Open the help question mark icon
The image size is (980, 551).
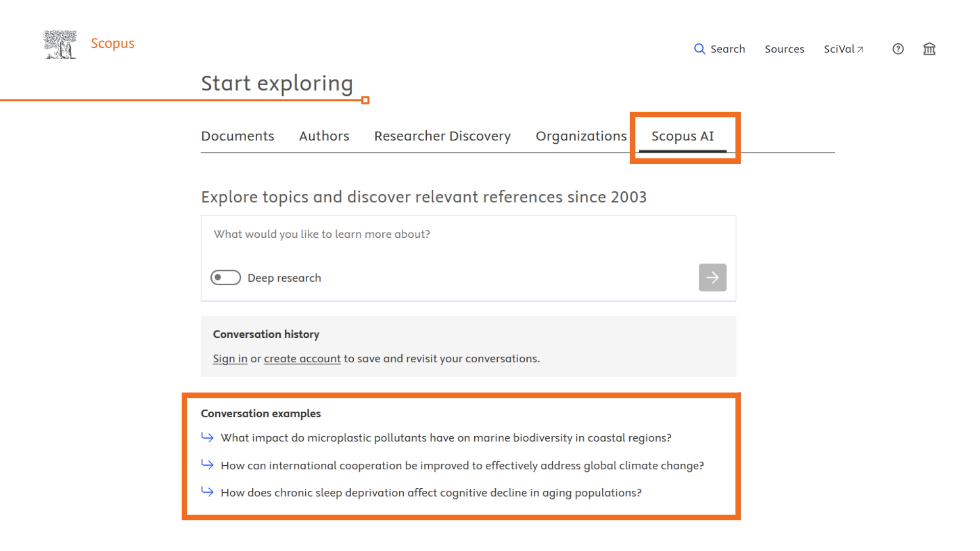pos(898,49)
